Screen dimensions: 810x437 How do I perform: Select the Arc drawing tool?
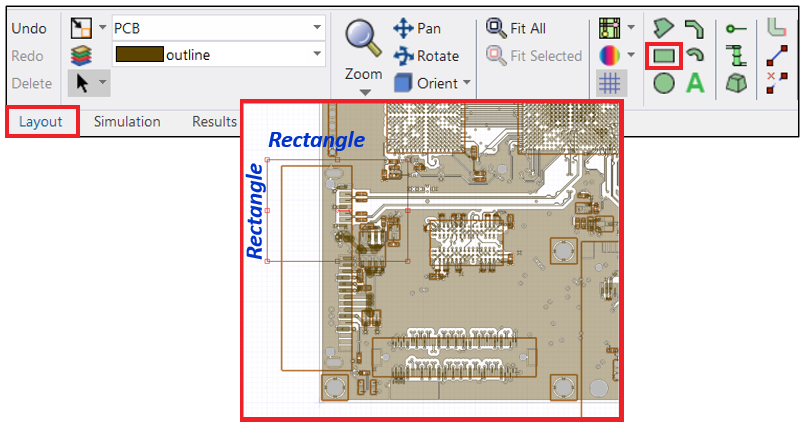[x=695, y=56]
